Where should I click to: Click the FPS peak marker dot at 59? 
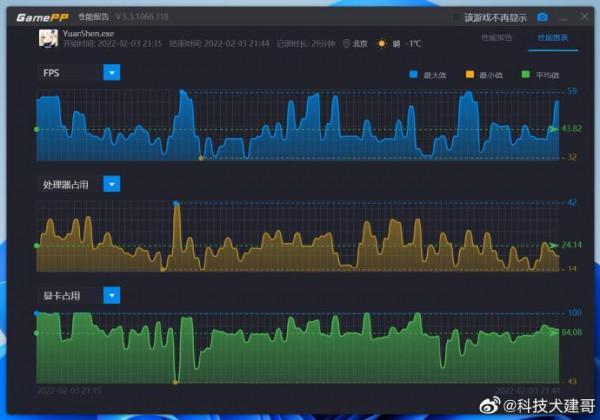click(x=182, y=92)
